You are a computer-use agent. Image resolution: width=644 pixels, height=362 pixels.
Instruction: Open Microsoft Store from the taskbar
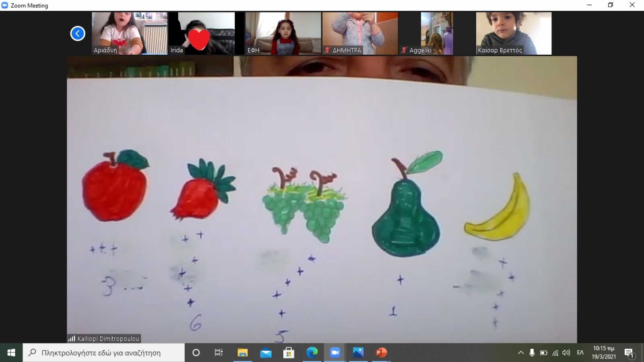(x=289, y=353)
